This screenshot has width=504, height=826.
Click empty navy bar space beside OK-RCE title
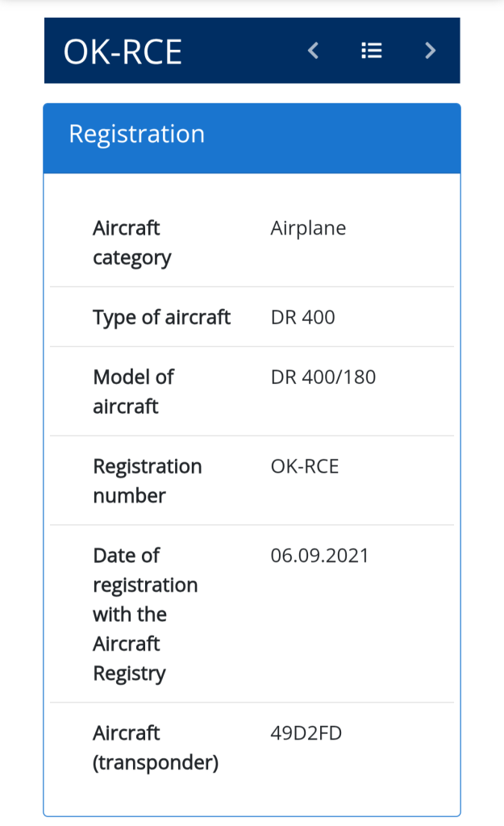pos(242,51)
